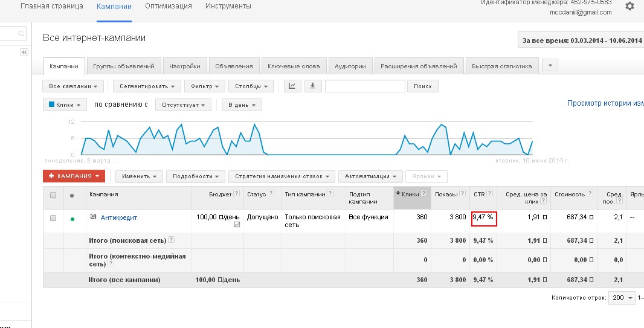Click the help icon next to CTR
Viewport: 644px width, 328px height.
489,193
